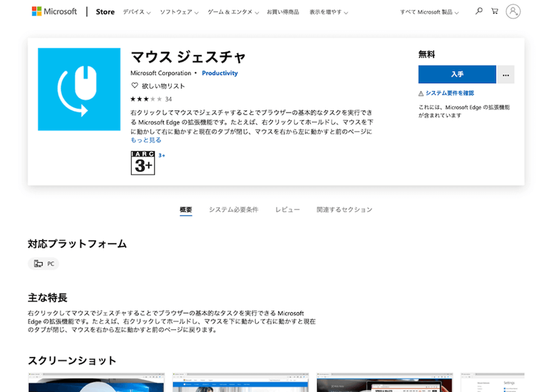The width and height of the screenshot is (551, 392).
Task: Click the 3+ rating link
Action: point(162,156)
